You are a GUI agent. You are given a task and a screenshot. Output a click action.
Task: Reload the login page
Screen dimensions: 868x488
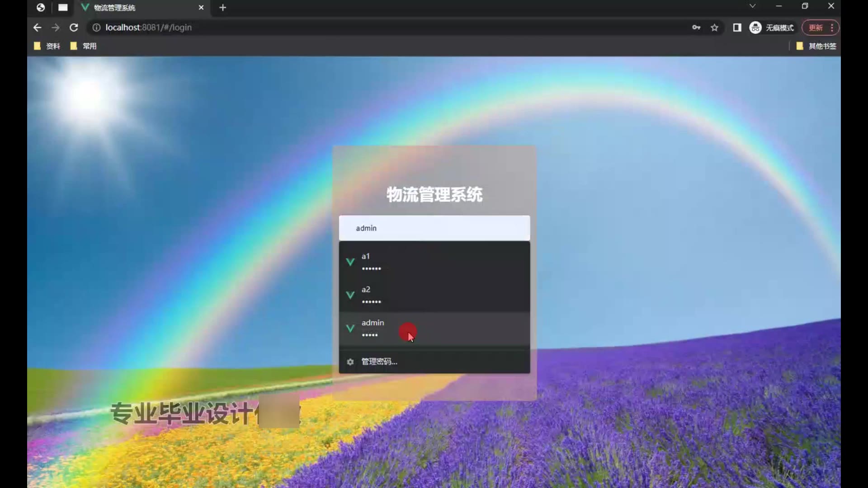point(74,28)
